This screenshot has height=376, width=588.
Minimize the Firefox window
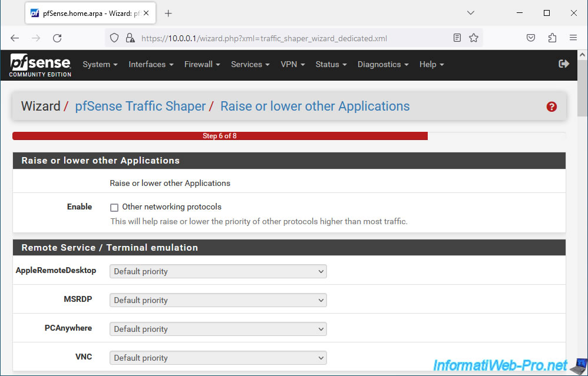[x=520, y=13]
